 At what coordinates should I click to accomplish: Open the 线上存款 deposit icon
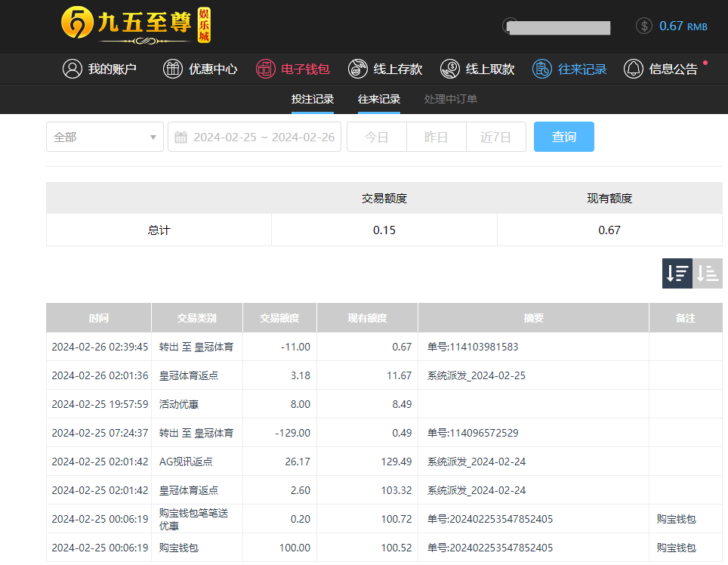pos(358,69)
